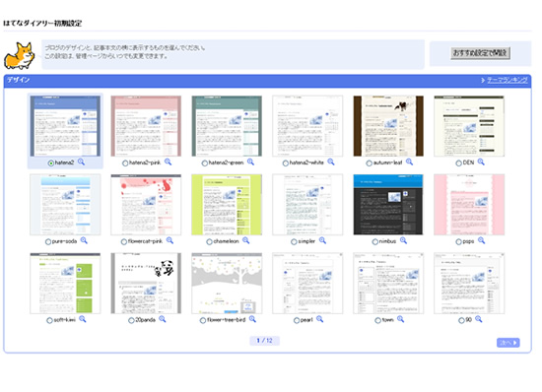Pick the flowercat-pink radio button

124,241
